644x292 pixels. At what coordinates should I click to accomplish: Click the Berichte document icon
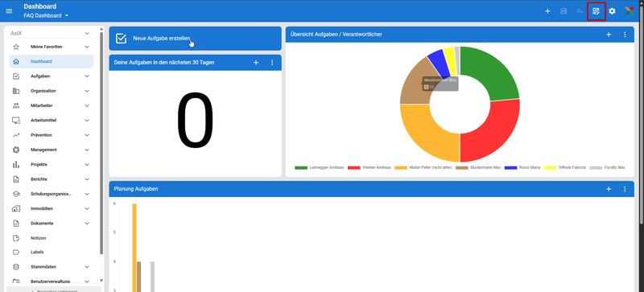click(16, 179)
